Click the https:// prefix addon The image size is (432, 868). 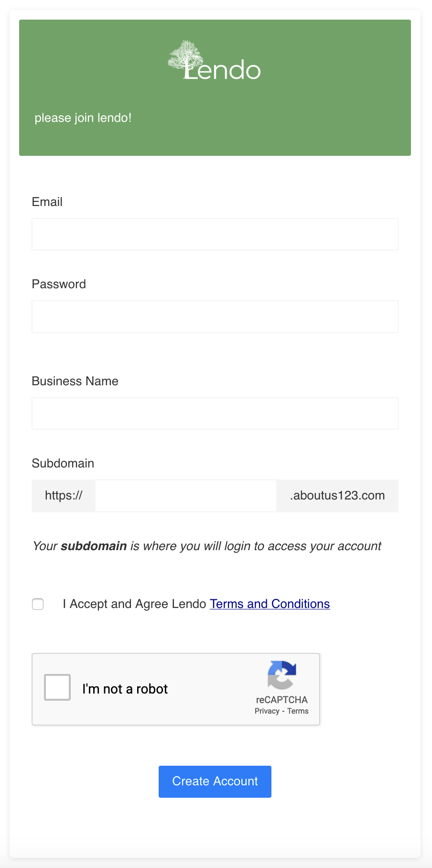[x=64, y=496]
